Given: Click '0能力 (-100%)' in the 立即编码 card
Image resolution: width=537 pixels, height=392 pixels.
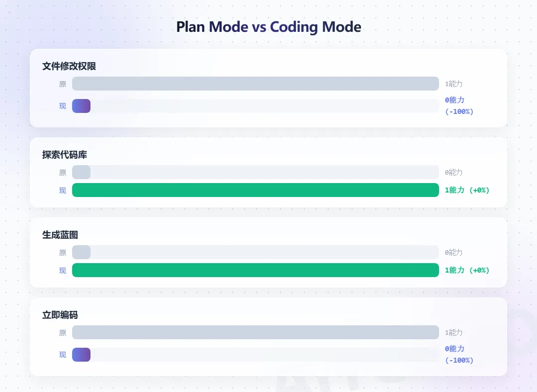Looking at the screenshot, I should click(x=459, y=354).
